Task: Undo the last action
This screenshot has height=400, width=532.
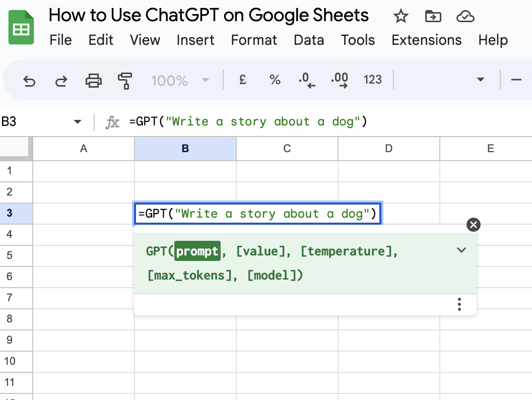Action: (29, 80)
